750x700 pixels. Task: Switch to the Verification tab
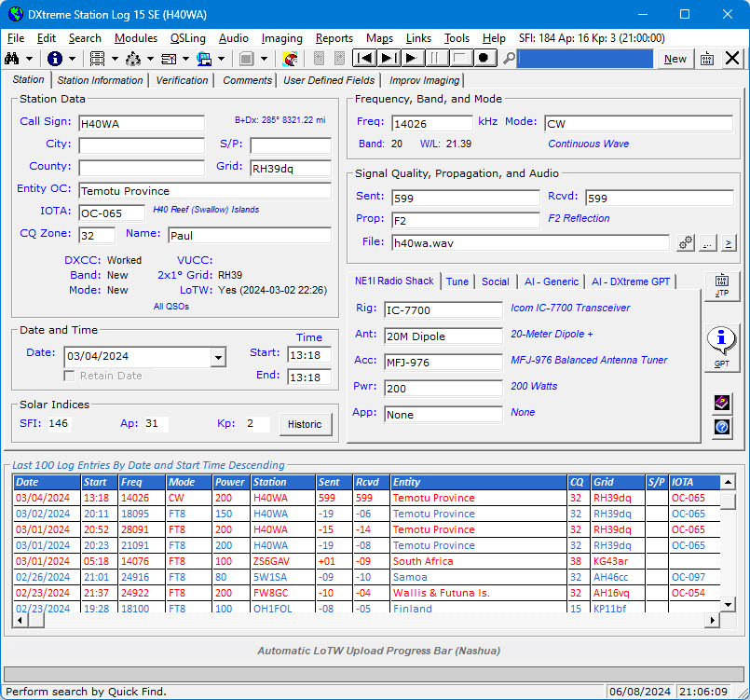(x=182, y=80)
